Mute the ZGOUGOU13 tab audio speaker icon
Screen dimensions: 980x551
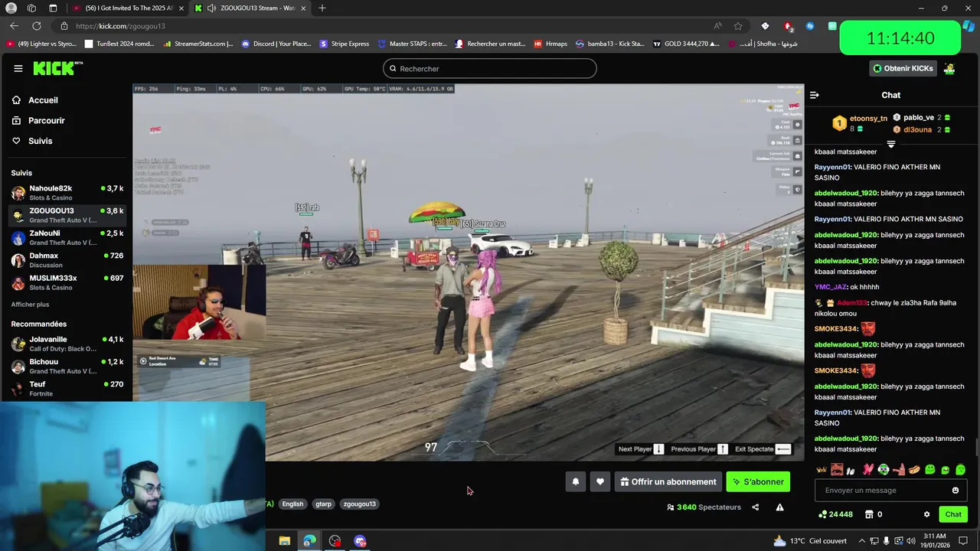pos(211,8)
